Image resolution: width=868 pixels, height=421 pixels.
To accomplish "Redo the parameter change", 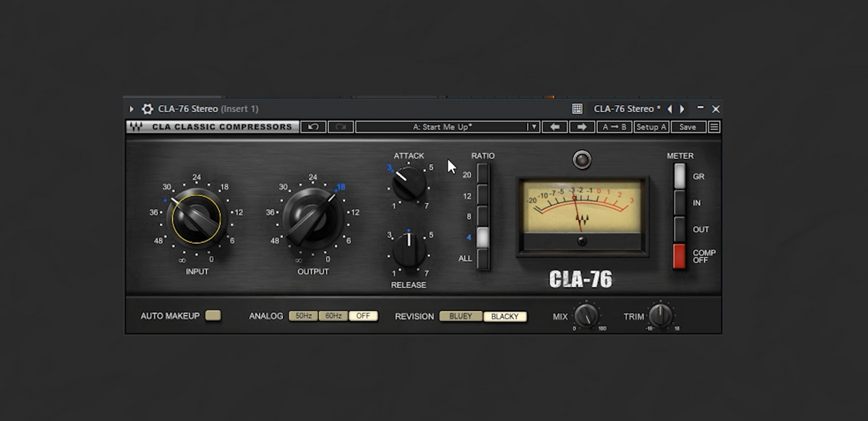I will (x=341, y=127).
